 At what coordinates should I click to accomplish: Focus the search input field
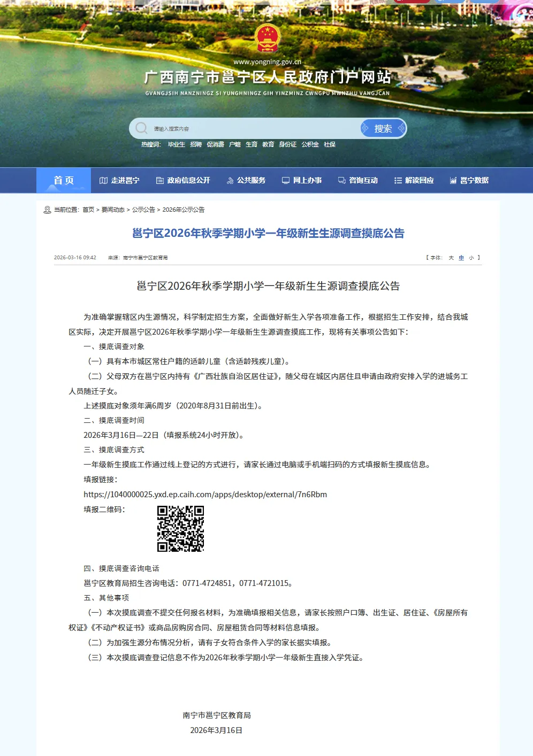tap(254, 128)
